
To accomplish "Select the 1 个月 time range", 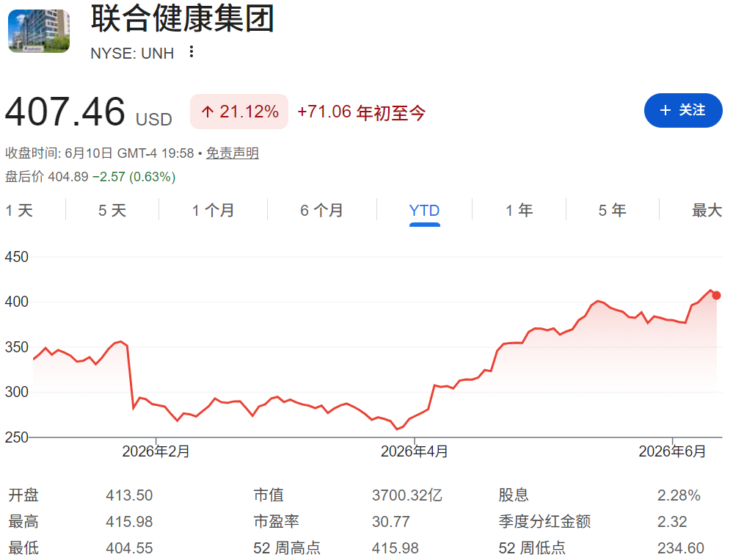I will pos(214,211).
